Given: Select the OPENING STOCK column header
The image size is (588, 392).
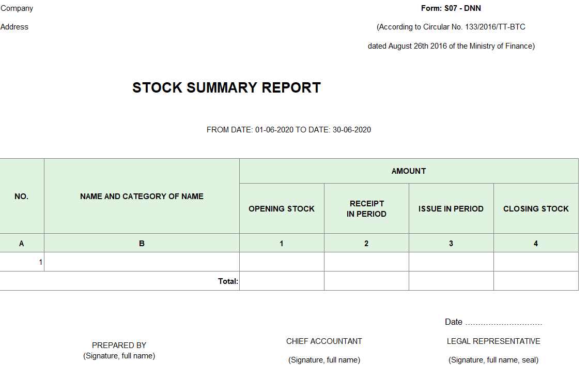Looking at the screenshot, I should click(x=282, y=209).
